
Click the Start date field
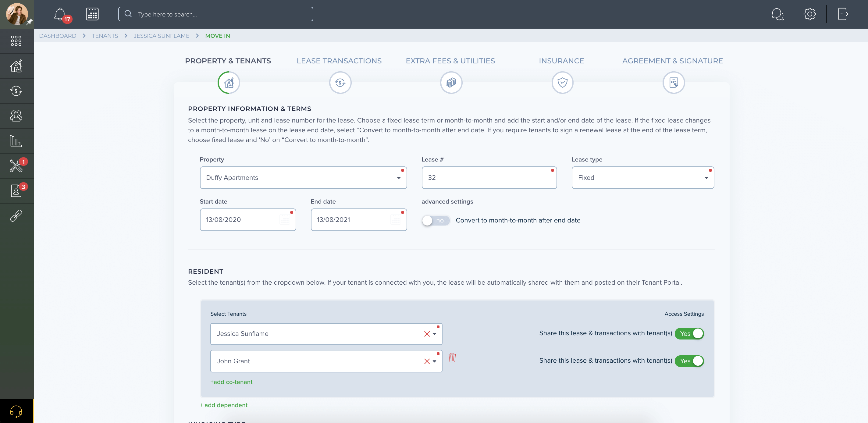248,220
